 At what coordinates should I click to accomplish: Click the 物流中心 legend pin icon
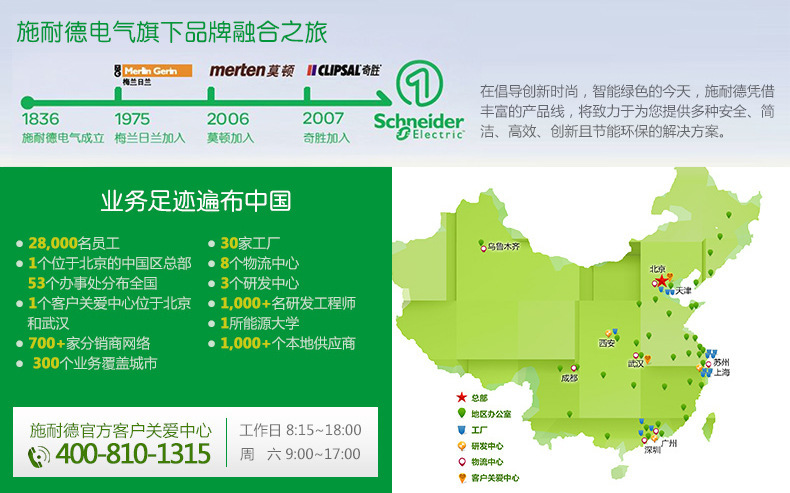coord(462,461)
